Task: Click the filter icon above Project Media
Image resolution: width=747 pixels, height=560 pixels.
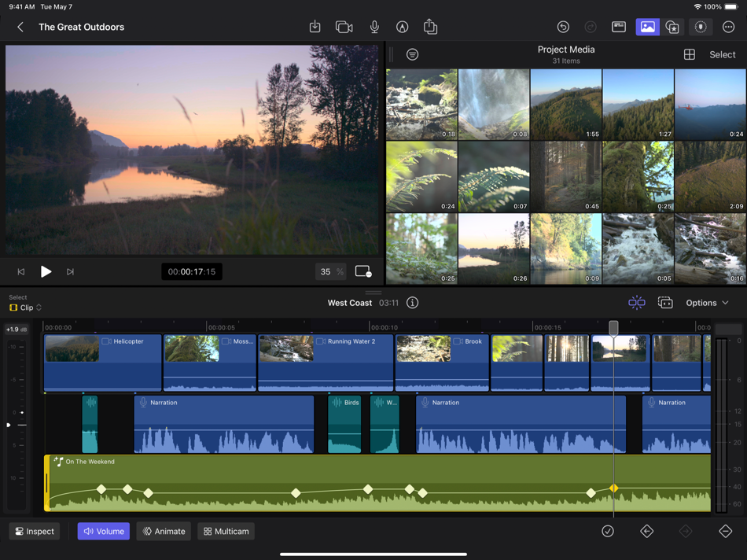Action: click(413, 54)
